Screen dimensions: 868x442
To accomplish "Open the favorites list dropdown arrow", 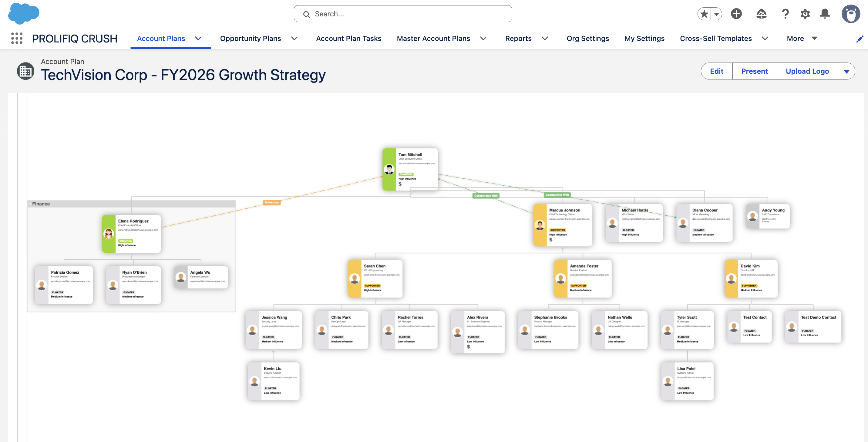I will pyautogui.click(x=716, y=14).
